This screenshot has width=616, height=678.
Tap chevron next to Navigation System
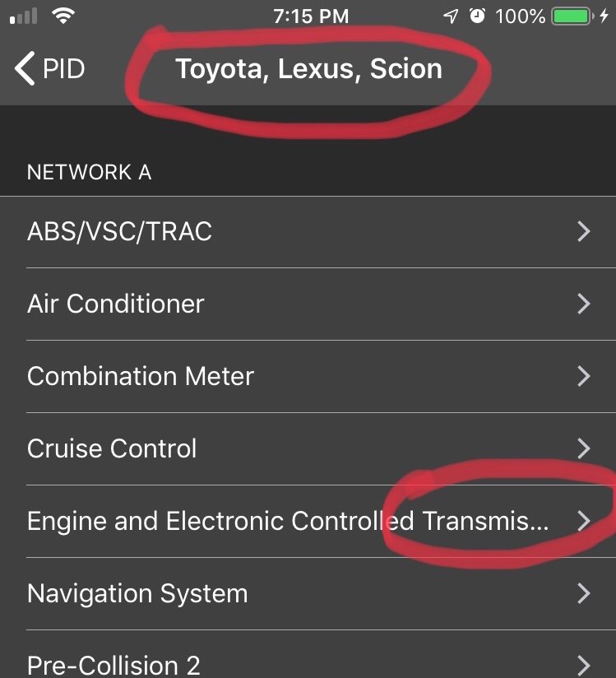coord(584,593)
